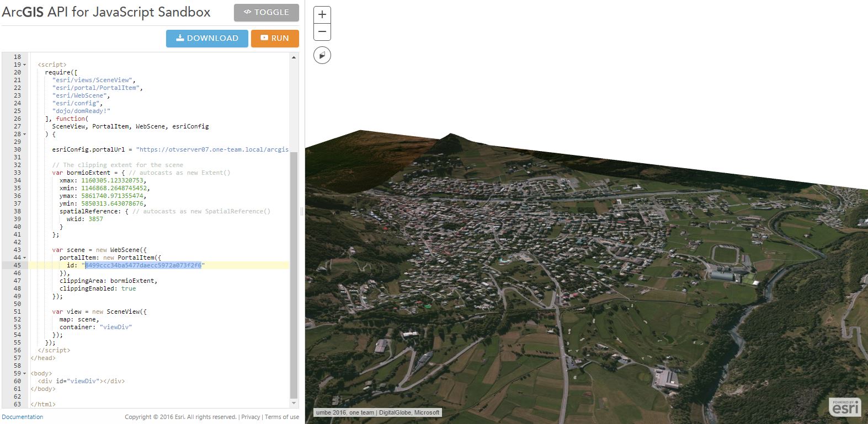The width and height of the screenshot is (868, 424).
Task: Fold the PortalItem block at line 44
Action: coord(24,257)
